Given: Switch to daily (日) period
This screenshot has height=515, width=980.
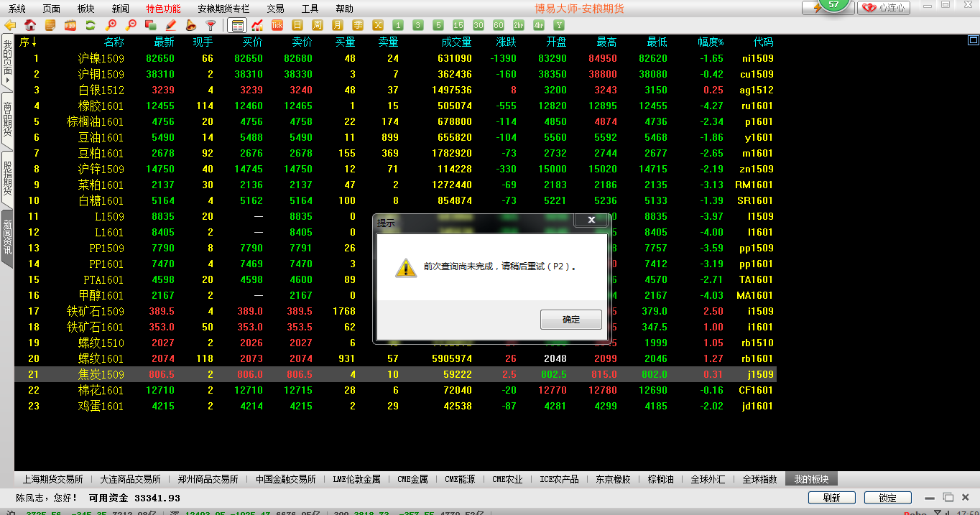Looking at the screenshot, I should coord(297,25).
